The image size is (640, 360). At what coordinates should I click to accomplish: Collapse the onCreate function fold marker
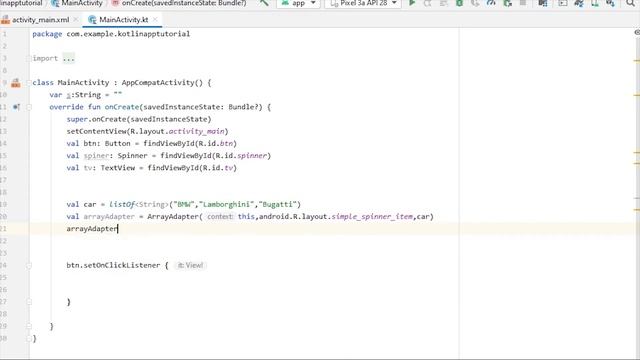tap(29, 107)
